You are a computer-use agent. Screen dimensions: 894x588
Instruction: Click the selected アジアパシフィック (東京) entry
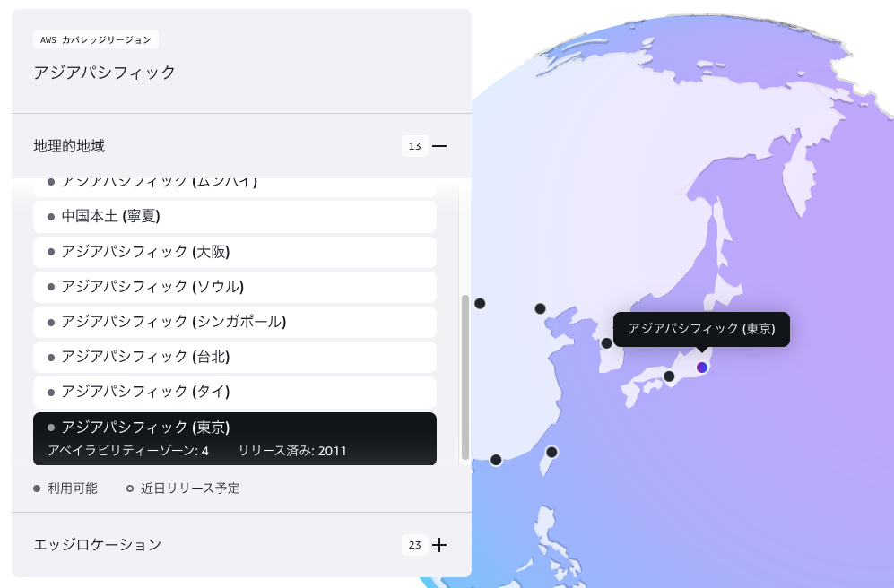[235, 438]
